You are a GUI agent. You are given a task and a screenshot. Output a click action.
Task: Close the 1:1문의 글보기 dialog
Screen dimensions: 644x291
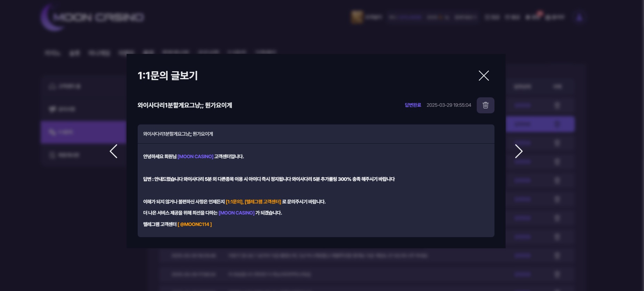point(484,76)
